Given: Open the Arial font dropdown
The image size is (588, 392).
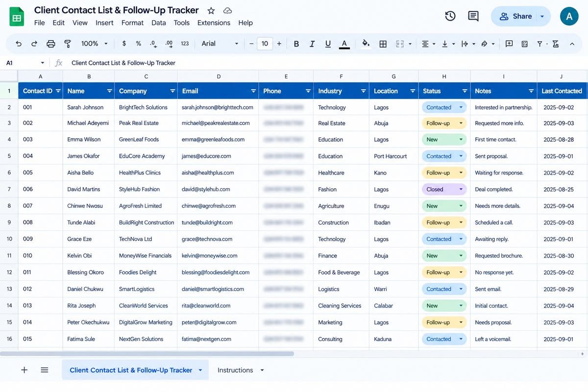Looking at the screenshot, I should tap(220, 44).
